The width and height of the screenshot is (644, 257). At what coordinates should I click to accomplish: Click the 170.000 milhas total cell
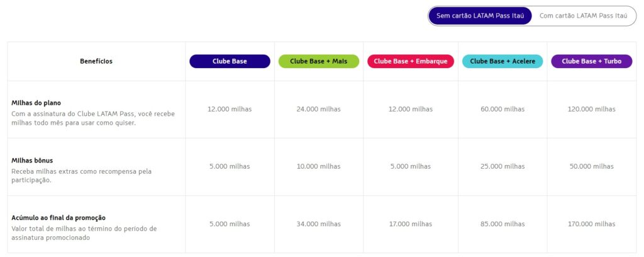(592, 224)
